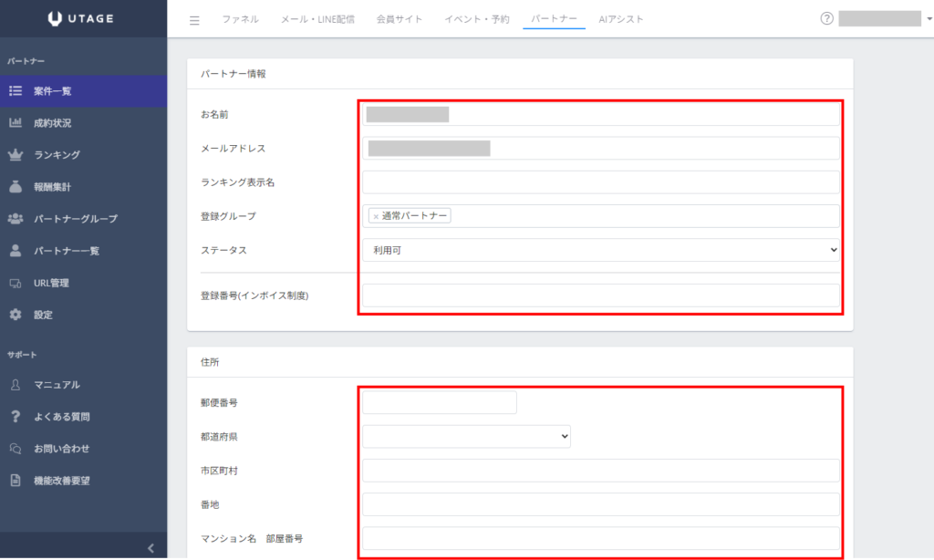This screenshot has height=560, width=934.
Task: Remove the 通常パートナー tag
Action: (x=376, y=216)
